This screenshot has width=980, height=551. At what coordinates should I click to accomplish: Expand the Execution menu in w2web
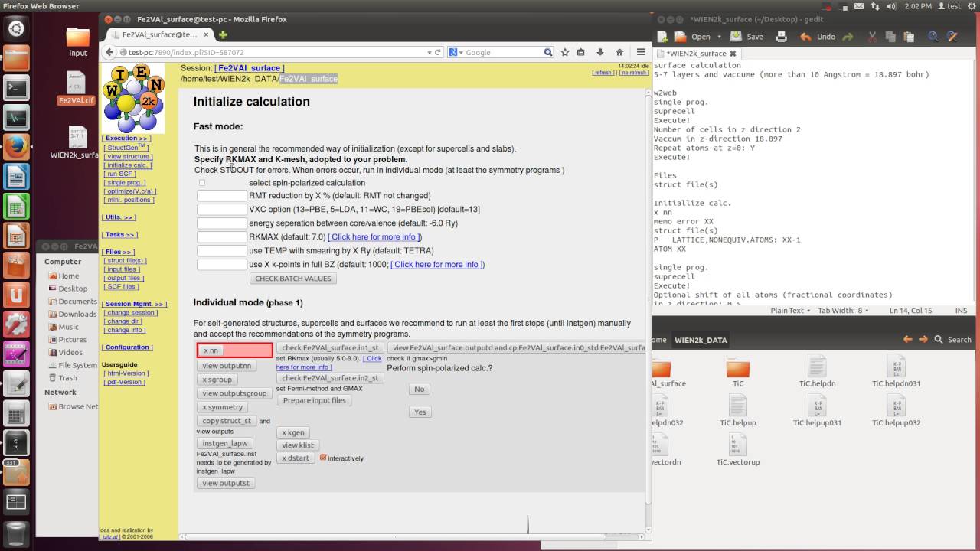click(127, 139)
